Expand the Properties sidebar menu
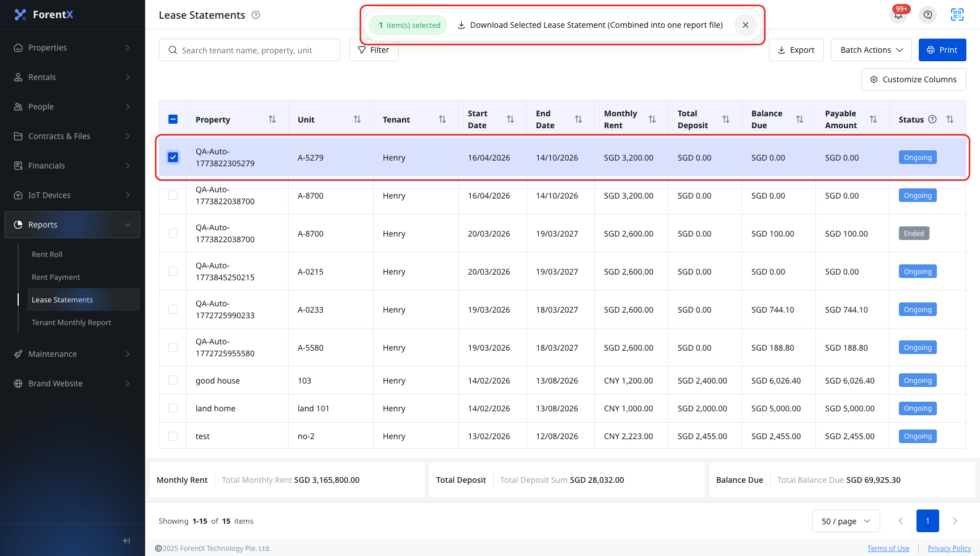The width and height of the screenshot is (980, 556). click(x=73, y=48)
